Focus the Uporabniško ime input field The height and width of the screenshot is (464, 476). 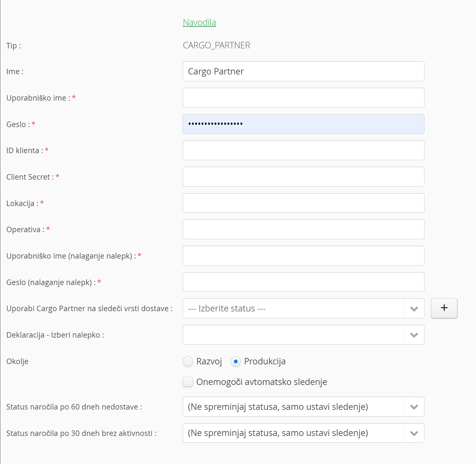click(x=303, y=98)
